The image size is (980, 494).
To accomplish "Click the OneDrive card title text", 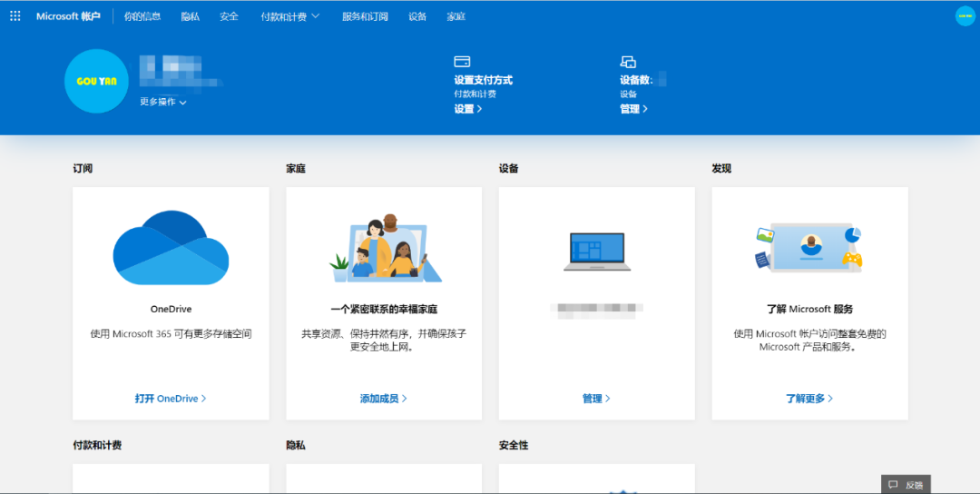I will (171, 309).
